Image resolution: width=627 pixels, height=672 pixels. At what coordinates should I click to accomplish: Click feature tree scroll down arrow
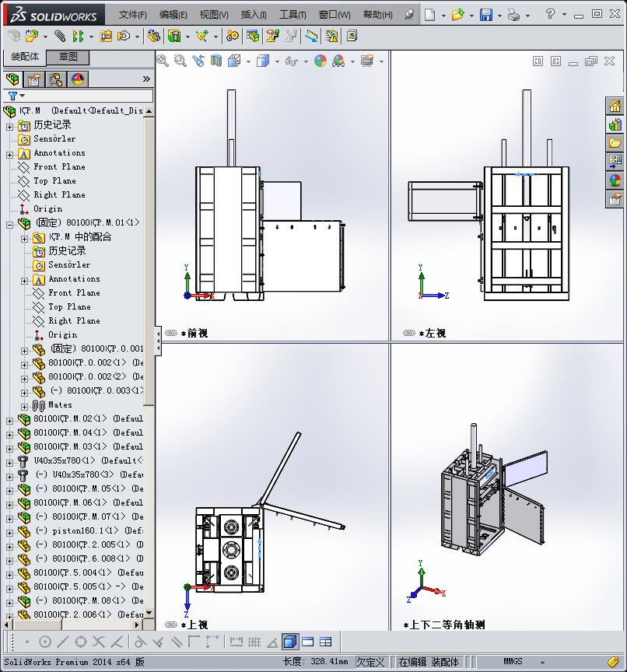pos(149,614)
